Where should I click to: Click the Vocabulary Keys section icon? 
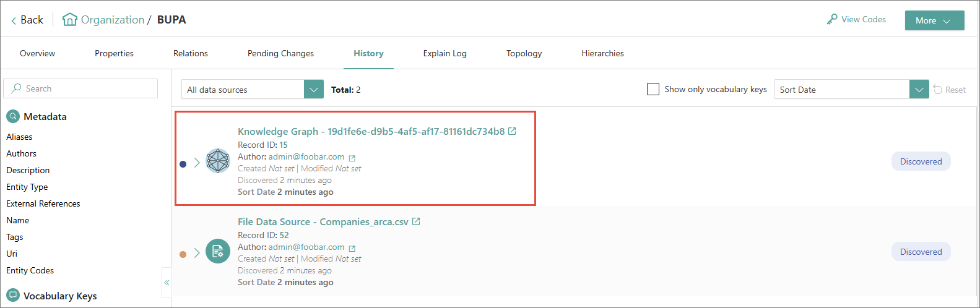pos(13,295)
